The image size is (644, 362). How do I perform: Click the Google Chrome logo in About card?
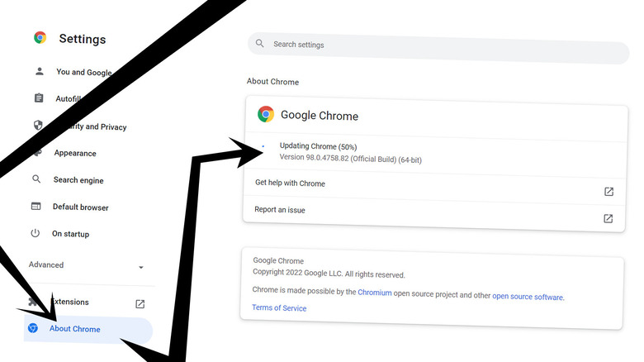pos(266,114)
